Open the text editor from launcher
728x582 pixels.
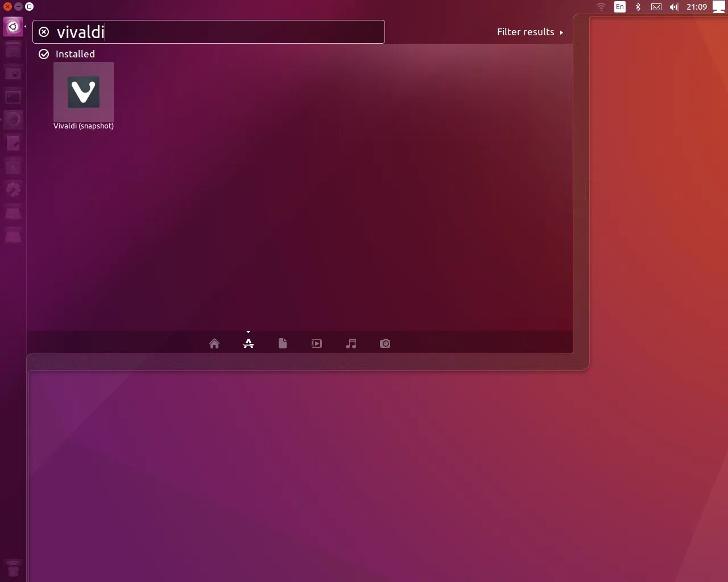[13, 143]
